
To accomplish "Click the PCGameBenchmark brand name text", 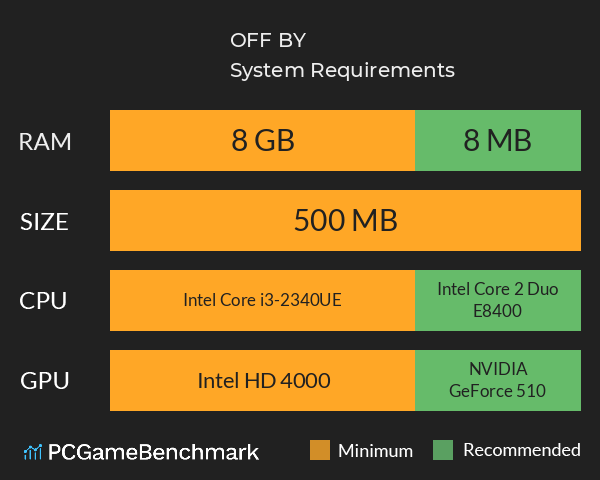I will (x=153, y=452).
